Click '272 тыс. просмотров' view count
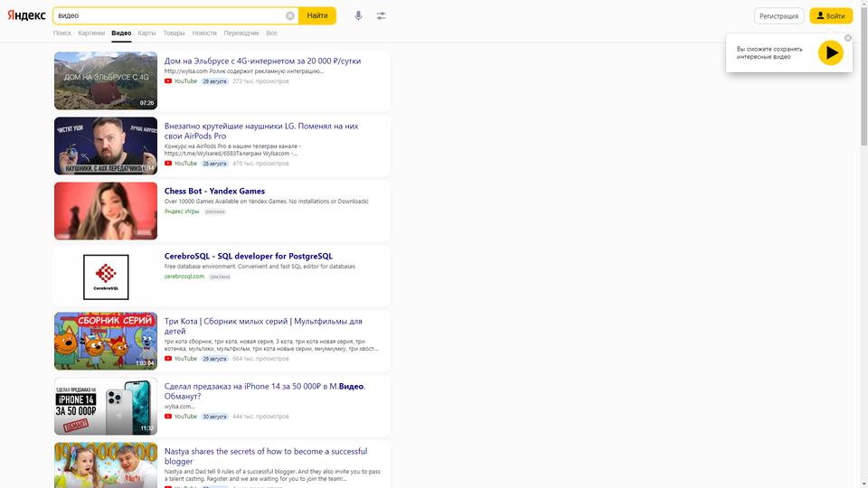 coord(260,81)
